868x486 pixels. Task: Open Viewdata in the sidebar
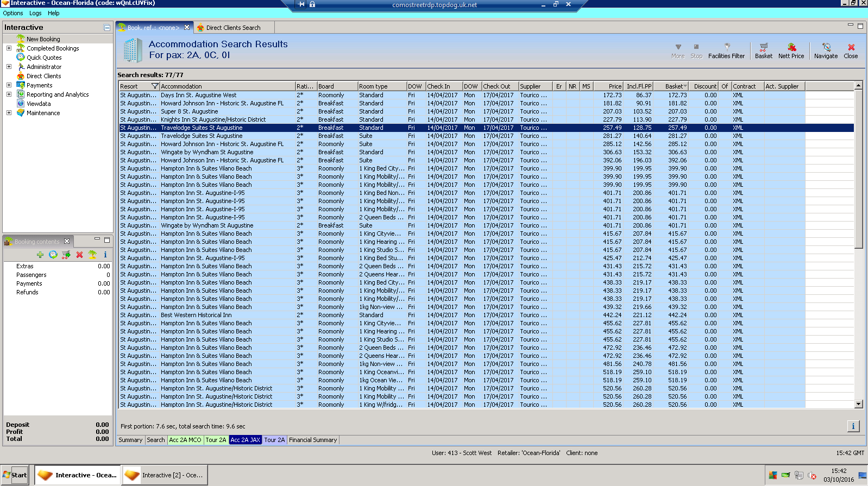coord(39,104)
